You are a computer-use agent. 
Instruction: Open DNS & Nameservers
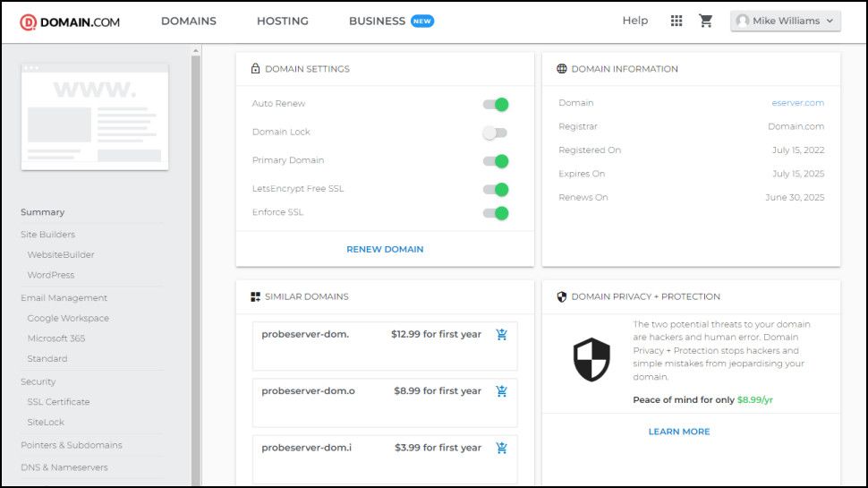[x=64, y=467]
